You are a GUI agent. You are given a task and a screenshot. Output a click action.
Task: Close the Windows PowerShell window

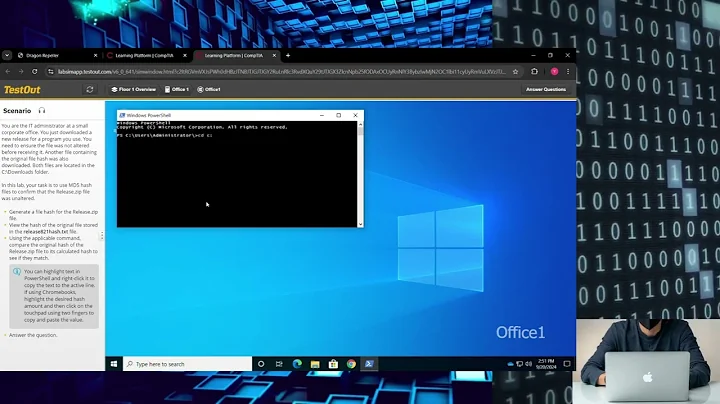click(x=355, y=115)
